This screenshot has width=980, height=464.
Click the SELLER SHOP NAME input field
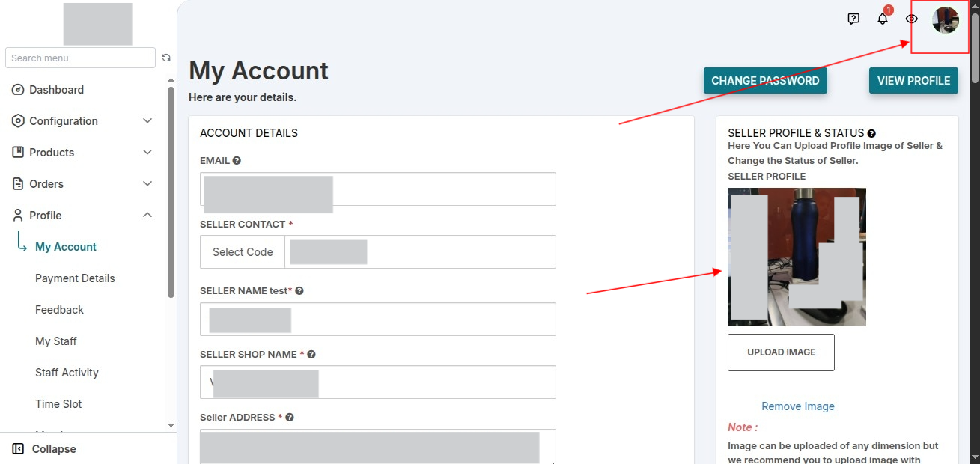click(x=377, y=382)
